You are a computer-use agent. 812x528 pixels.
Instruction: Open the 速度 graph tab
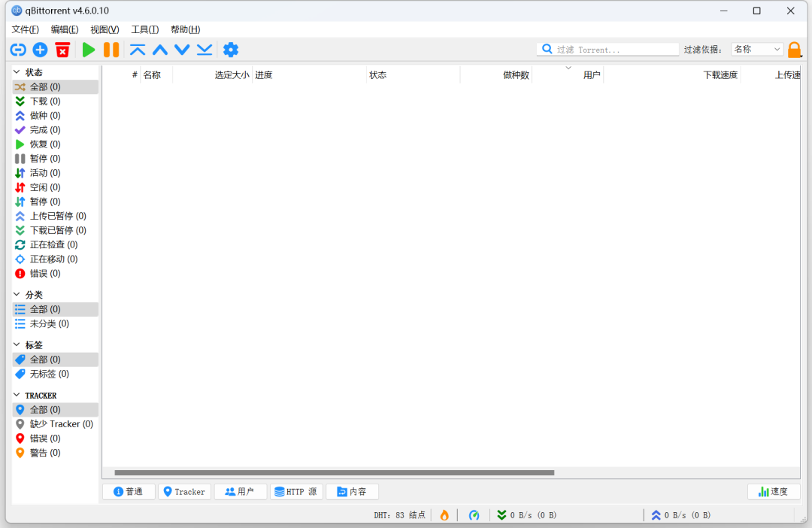774,492
